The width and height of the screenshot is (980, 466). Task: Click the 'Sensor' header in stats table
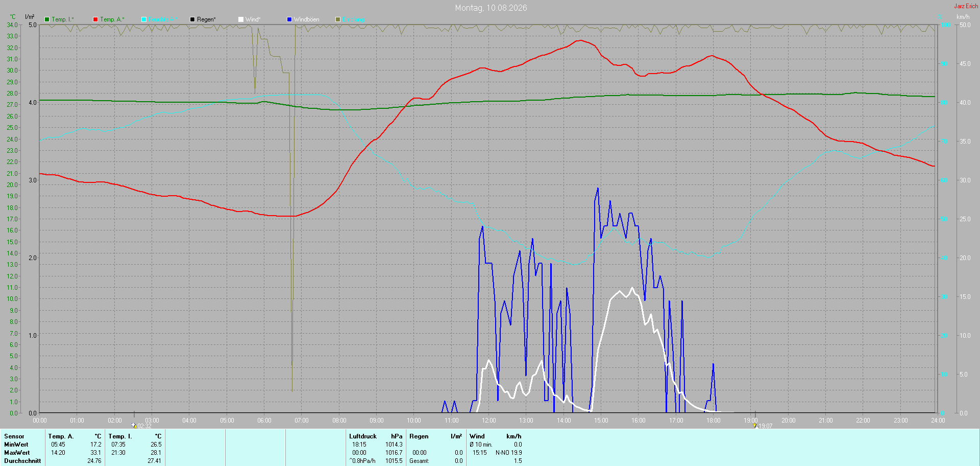click(x=14, y=436)
